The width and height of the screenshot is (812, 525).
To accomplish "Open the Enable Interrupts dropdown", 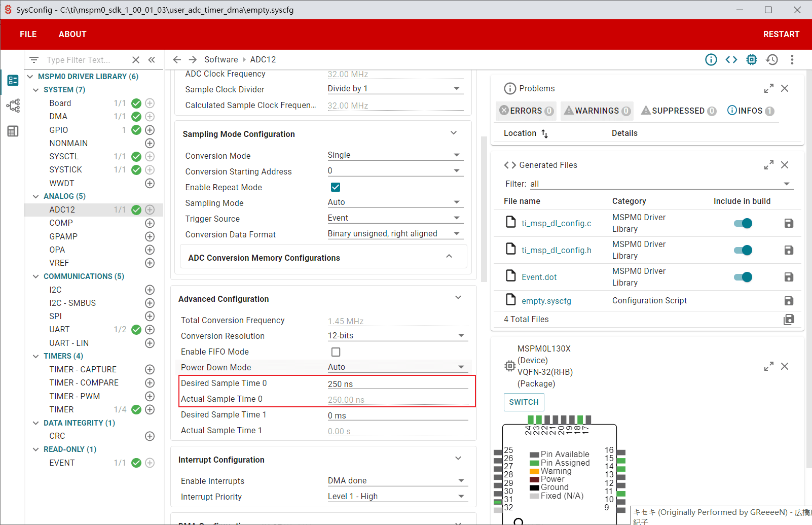I will [397, 481].
